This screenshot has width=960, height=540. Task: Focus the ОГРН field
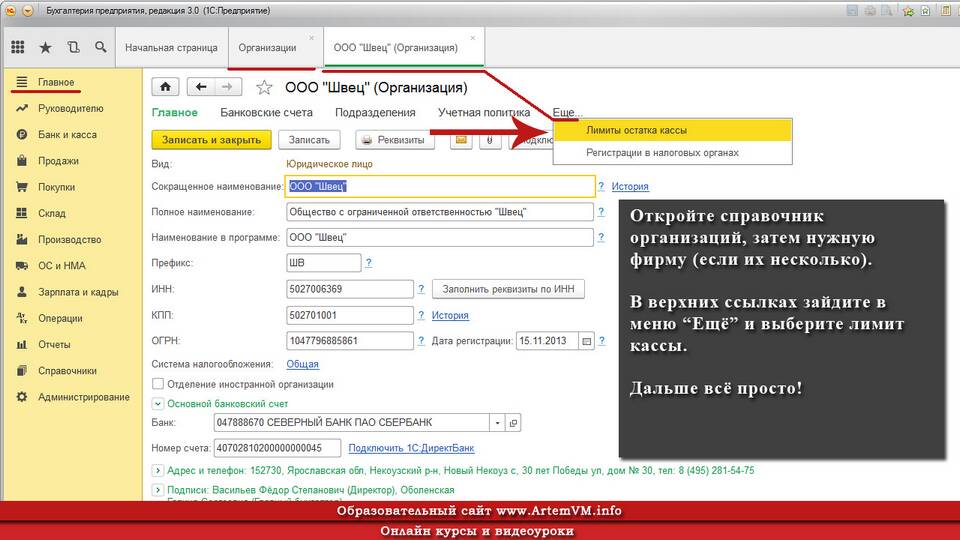(350, 340)
